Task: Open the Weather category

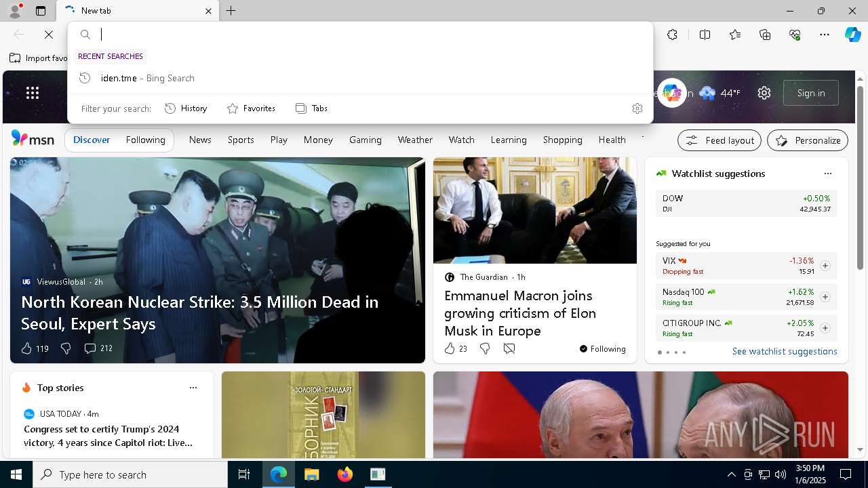Action: pyautogui.click(x=415, y=140)
